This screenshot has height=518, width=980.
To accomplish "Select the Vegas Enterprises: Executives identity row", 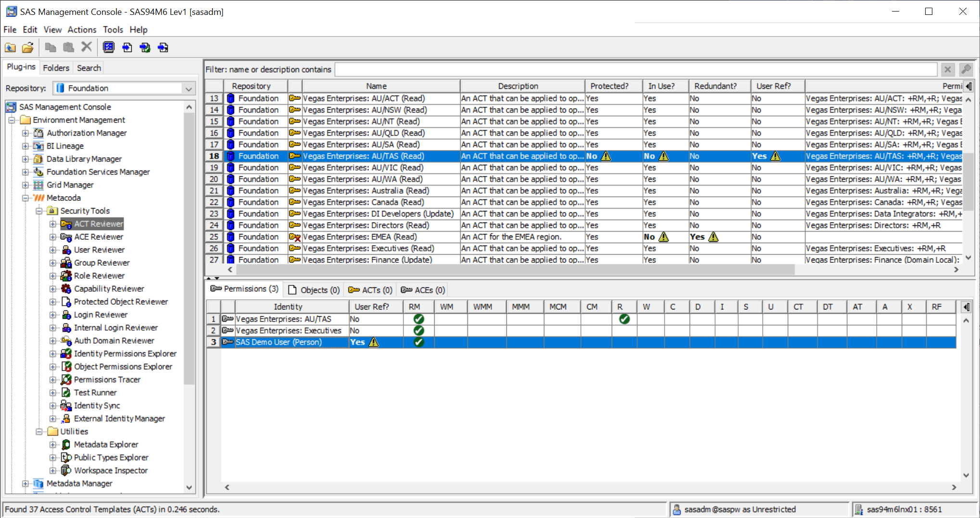I will [581, 331].
